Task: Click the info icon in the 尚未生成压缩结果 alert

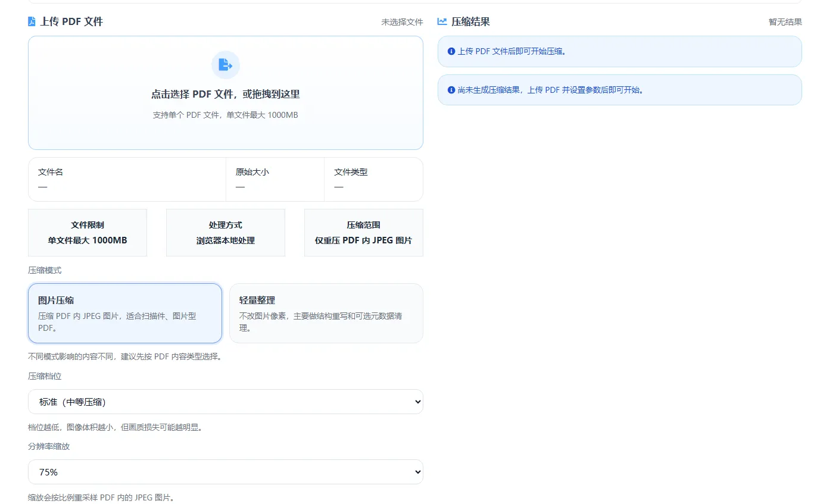Action: pyautogui.click(x=451, y=90)
